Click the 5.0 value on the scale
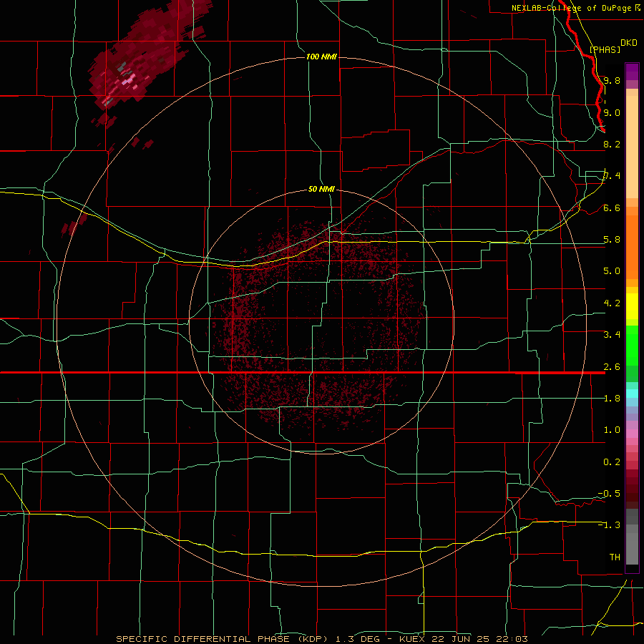This screenshot has width=644, height=644. [612, 271]
